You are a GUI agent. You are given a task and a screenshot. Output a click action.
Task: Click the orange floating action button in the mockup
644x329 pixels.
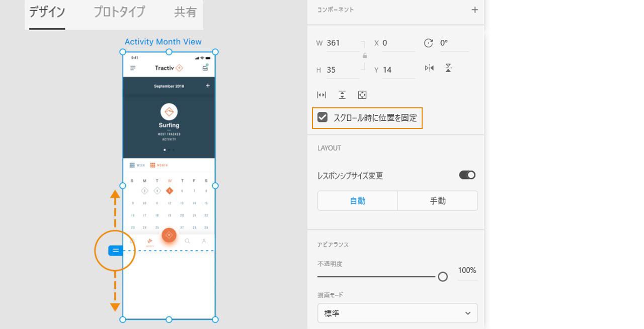tap(169, 235)
